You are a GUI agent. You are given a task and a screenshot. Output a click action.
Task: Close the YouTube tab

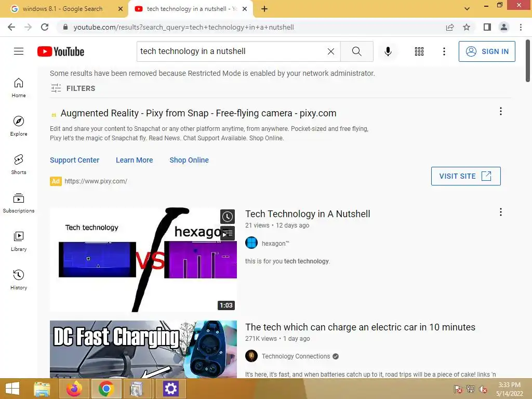point(245,9)
